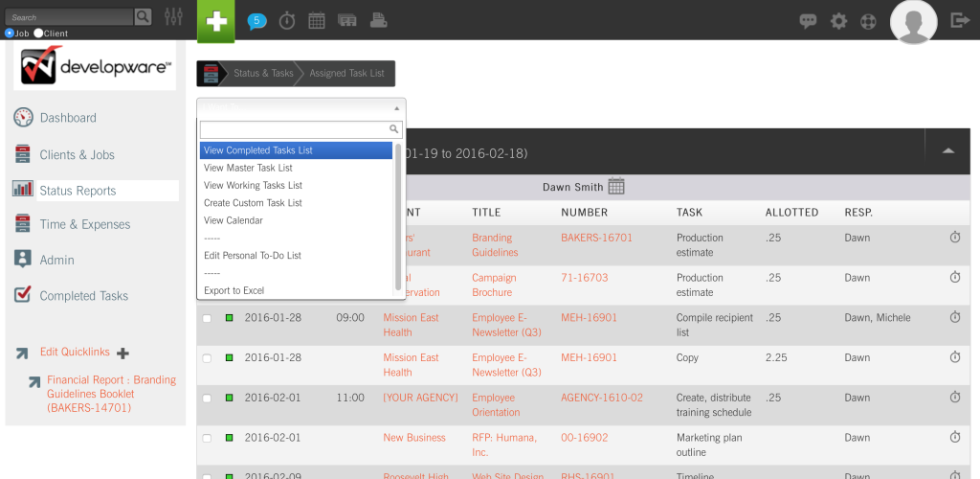This screenshot has width=980, height=479.
Task: Collapse the task list dropdown arrow
Action: 396,107
